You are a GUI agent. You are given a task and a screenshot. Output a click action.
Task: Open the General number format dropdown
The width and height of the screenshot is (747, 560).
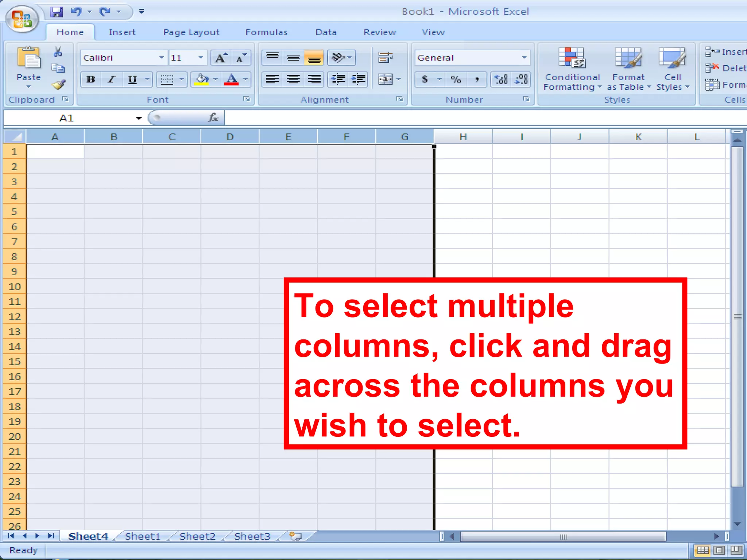click(x=524, y=58)
